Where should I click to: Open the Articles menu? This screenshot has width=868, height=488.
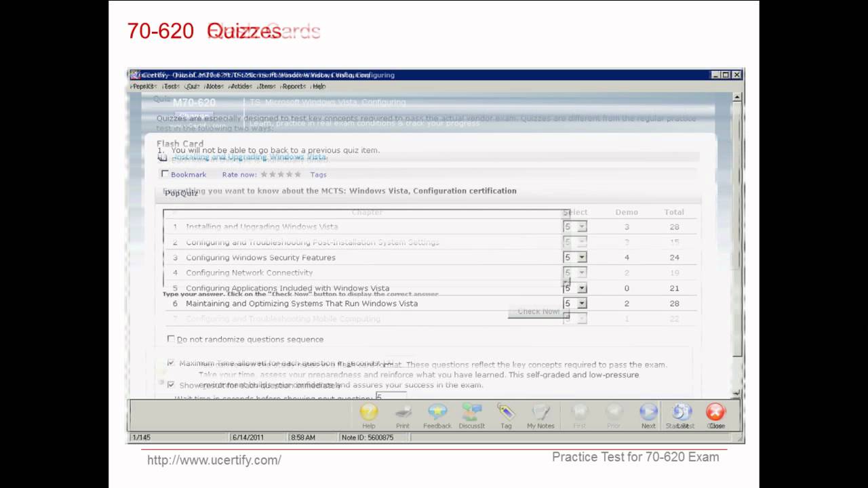[x=240, y=87]
